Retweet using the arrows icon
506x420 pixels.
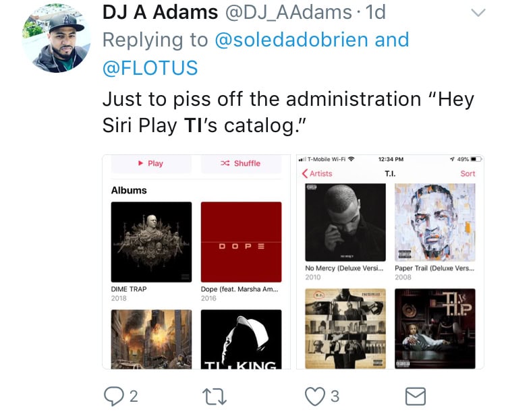point(215,397)
